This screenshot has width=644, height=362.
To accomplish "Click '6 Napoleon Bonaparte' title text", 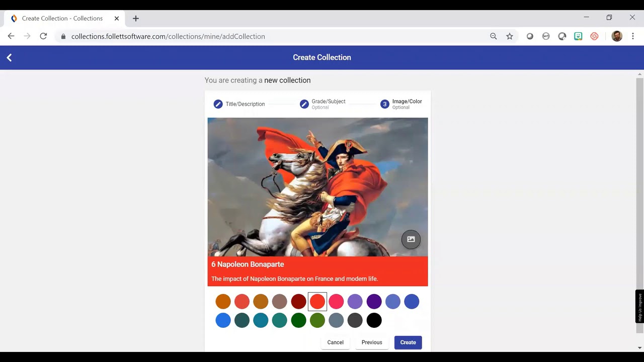I will (248, 264).
